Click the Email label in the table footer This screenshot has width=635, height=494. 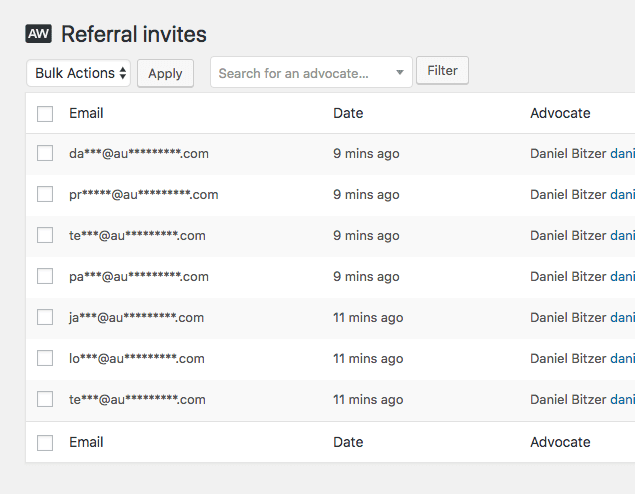86,441
